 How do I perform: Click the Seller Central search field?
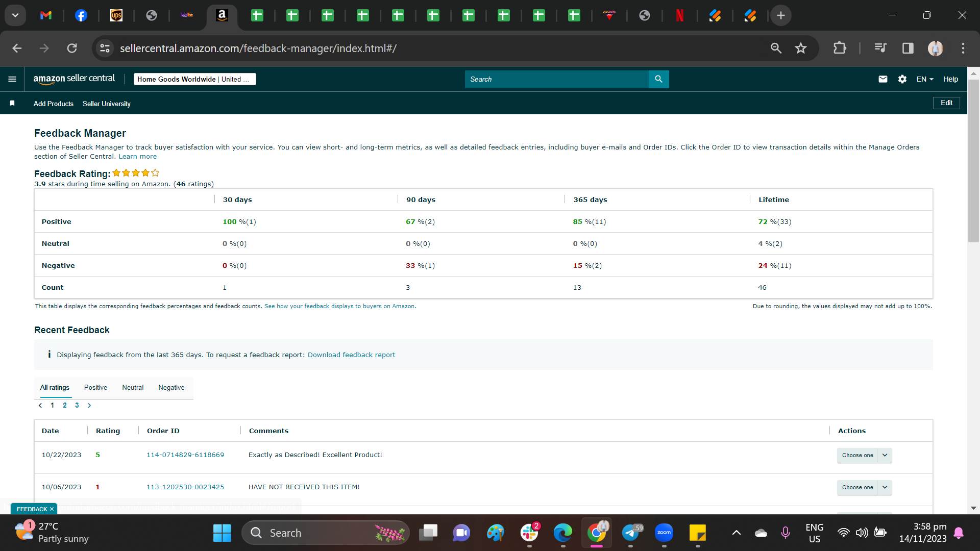(x=556, y=79)
